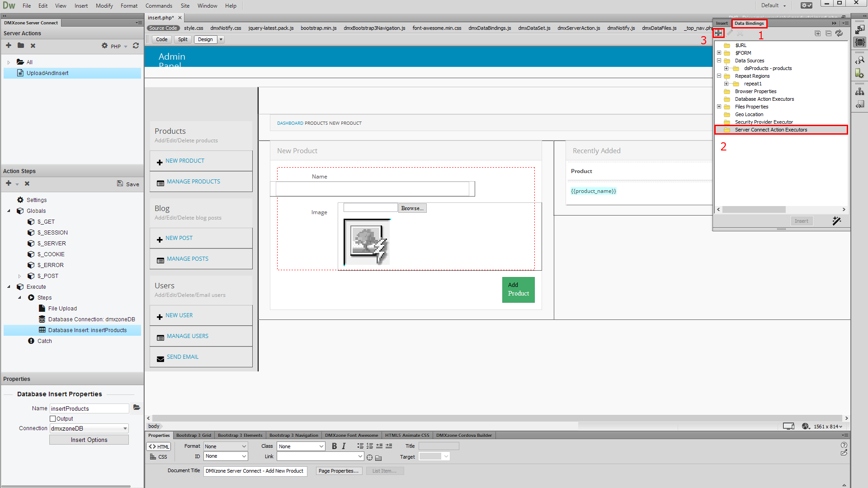Open the PHP server model dropdown
Screen dimensions: 868x488
coord(119,46)
